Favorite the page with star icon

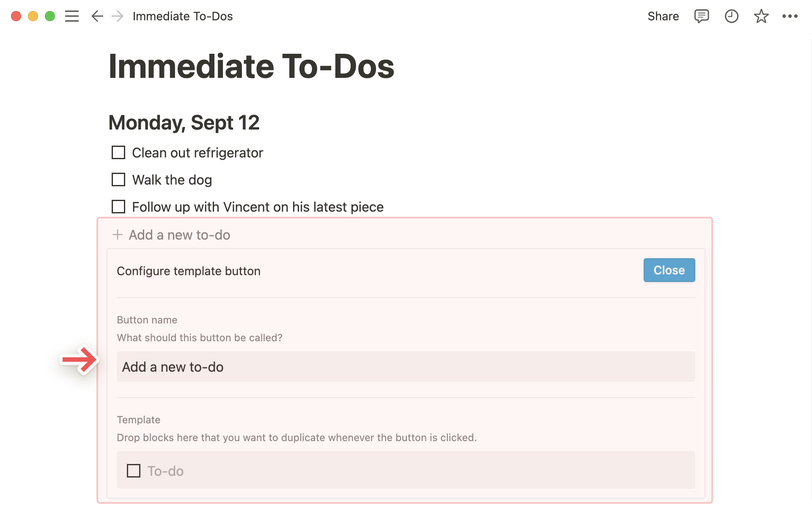pyautogui.click(x=761, y=17)
